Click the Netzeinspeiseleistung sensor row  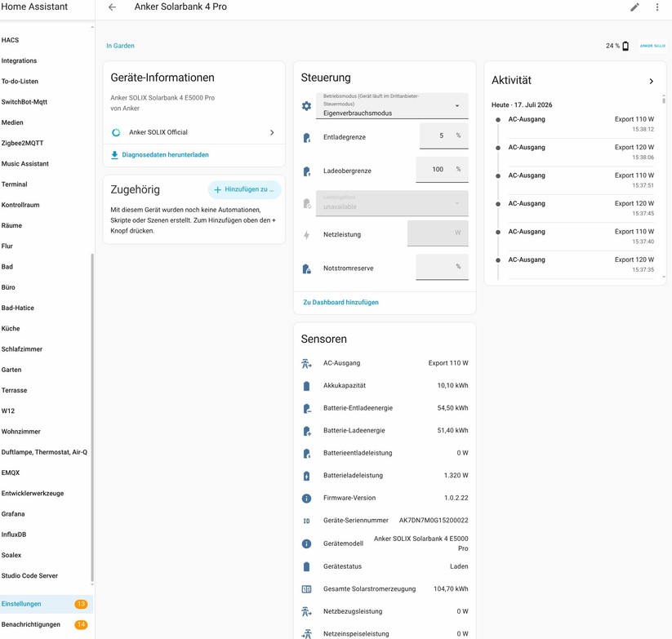pos(385,634)
